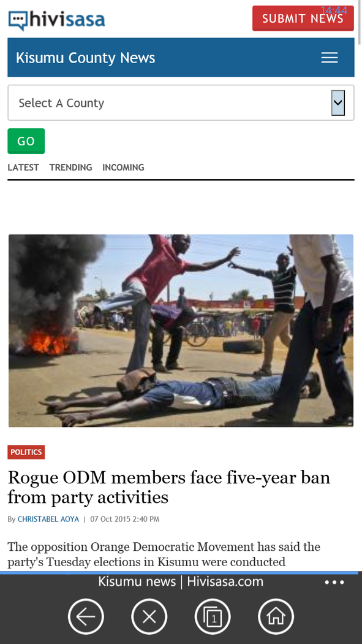The width and height of the screenshot is (362, 644).
Task: Open the Select A County combo box
Action: click(x=181, y=102)
